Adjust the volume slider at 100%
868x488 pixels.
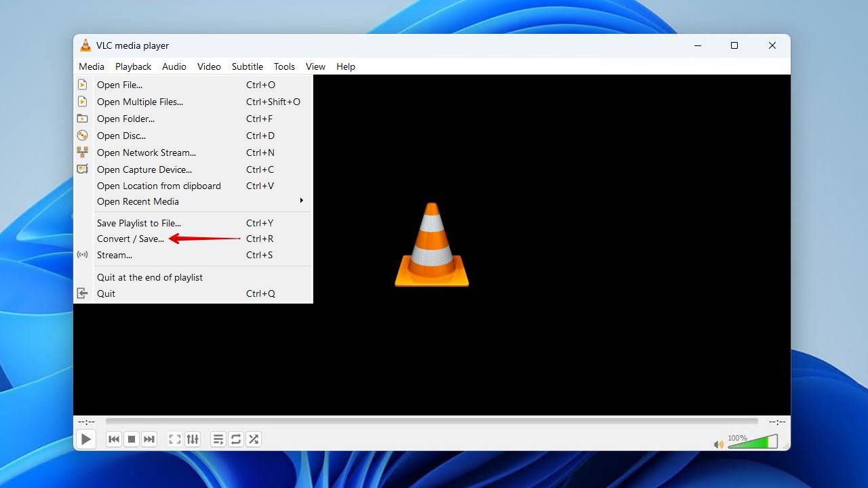(753, 442)
